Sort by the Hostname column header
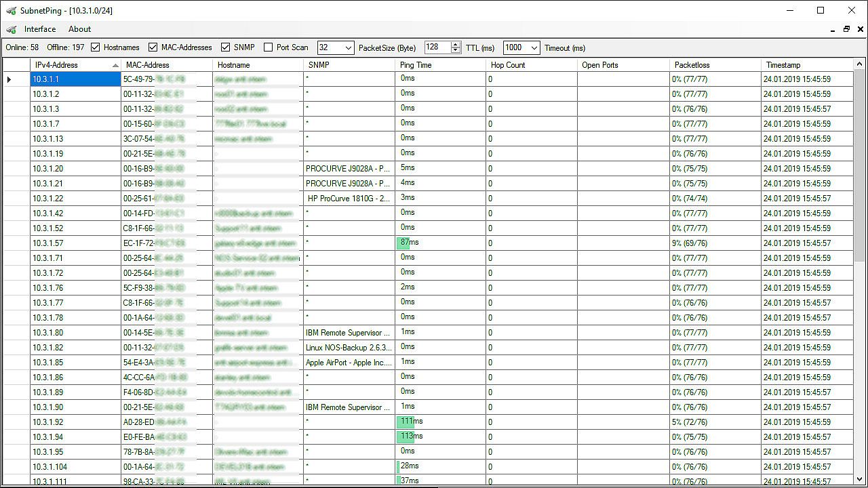The height and width of the screenshot is (488, 868). tap(258, 65)
